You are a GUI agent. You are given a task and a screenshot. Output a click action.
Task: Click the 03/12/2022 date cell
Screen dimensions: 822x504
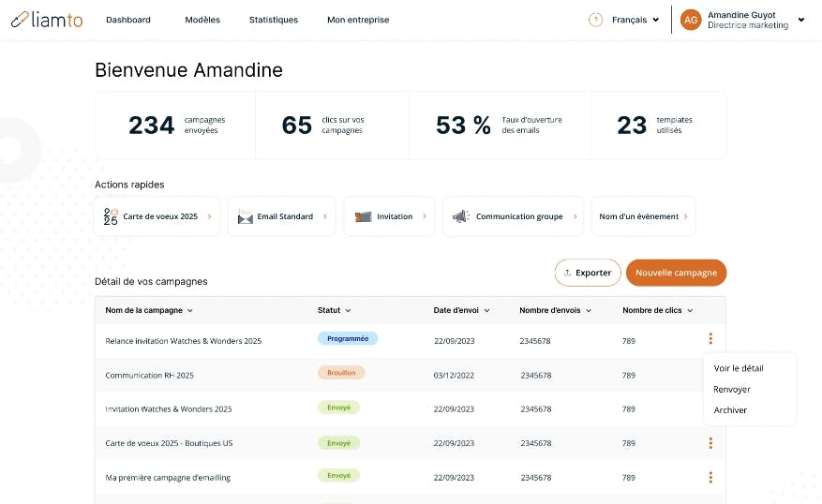tap(454, 375)
